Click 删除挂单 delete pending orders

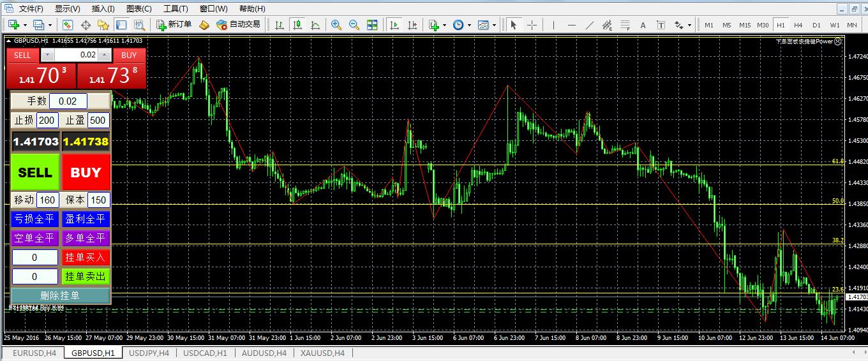pyautogui.click(x=61, y=295)
